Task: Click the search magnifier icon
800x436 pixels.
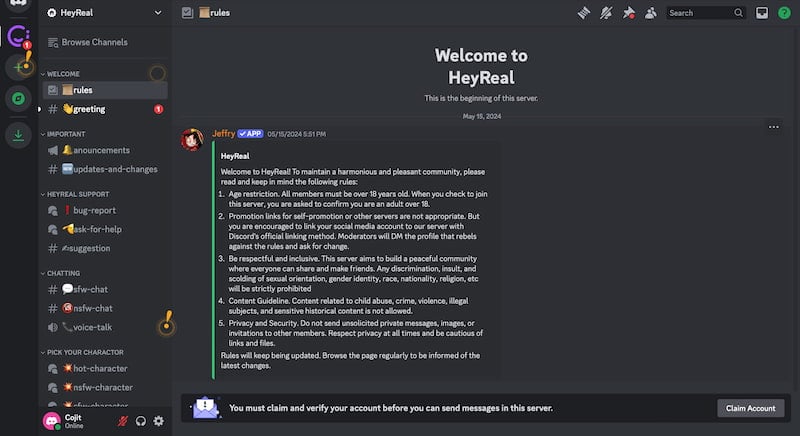Action: coord(738,13)
